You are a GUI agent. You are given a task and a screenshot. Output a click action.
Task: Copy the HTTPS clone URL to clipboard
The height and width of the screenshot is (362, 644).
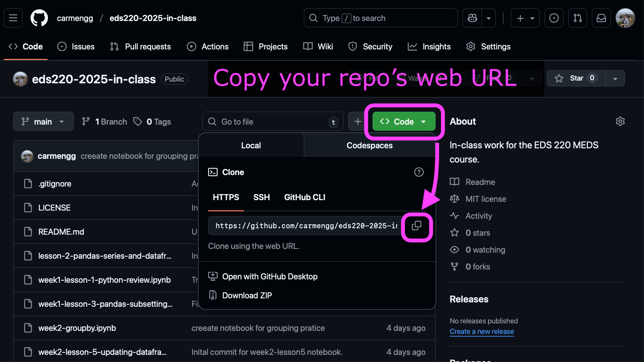pyautogui.click(x=417, y=226)
